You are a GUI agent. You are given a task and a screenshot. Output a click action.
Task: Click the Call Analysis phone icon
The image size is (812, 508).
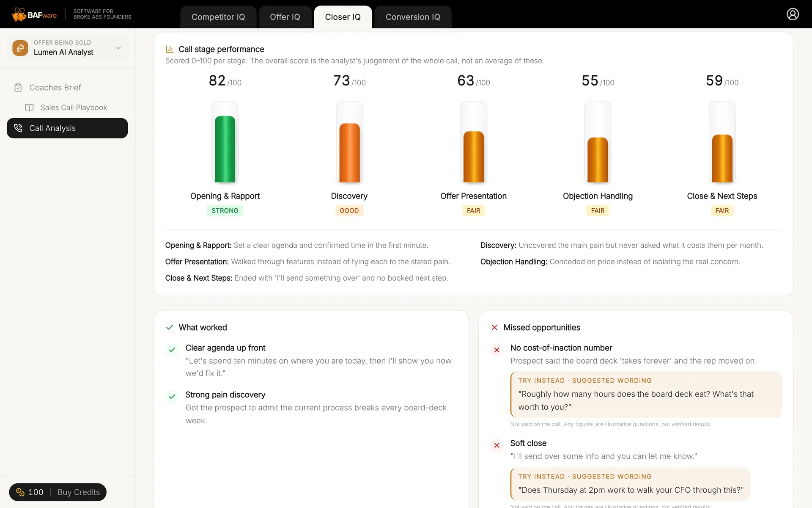[x=18, y=128]
